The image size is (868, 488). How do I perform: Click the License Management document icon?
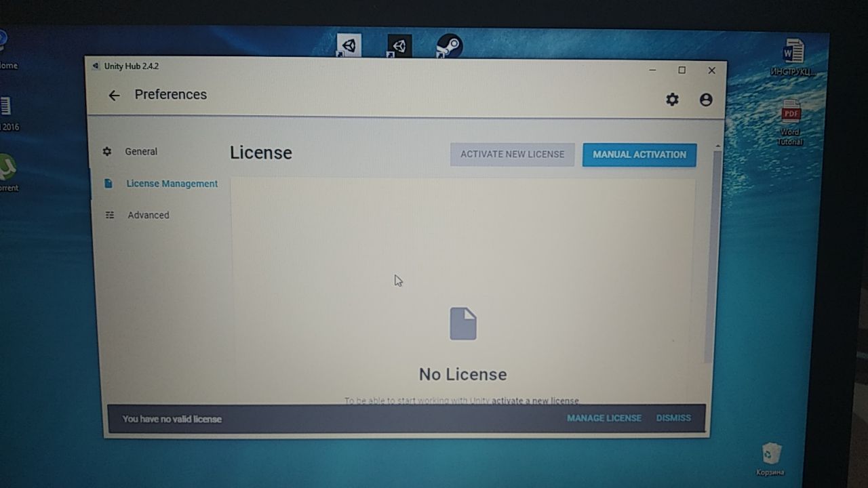click(x=108, y=184)
